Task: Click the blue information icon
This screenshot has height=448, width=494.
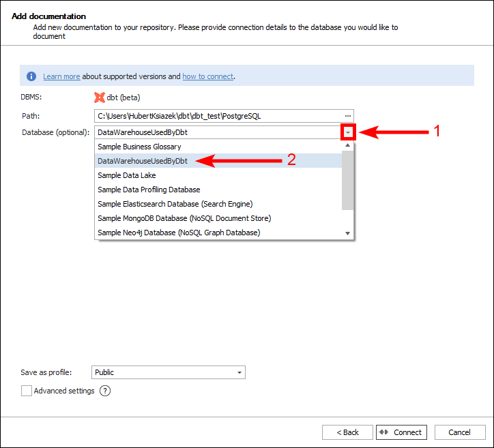Action: [x=31, y=76]
